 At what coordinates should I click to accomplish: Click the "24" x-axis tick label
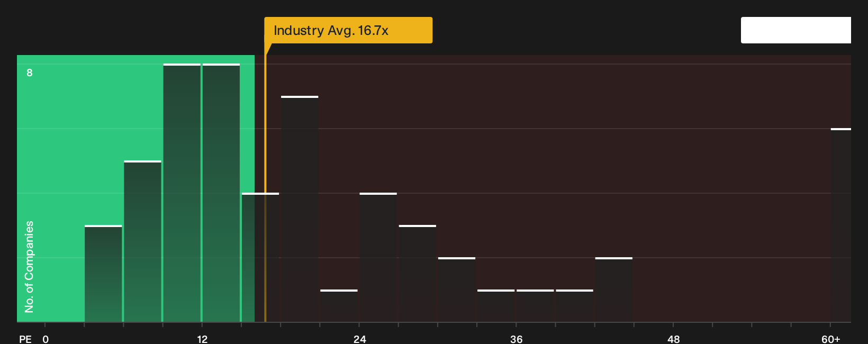click(359, 339)
